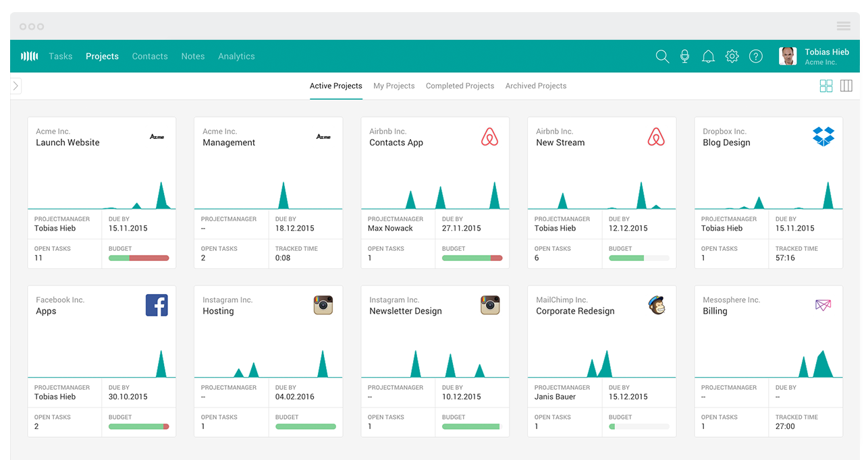Open the Tasks menu item
868x460 pixels.
click(x=61, y=56)
